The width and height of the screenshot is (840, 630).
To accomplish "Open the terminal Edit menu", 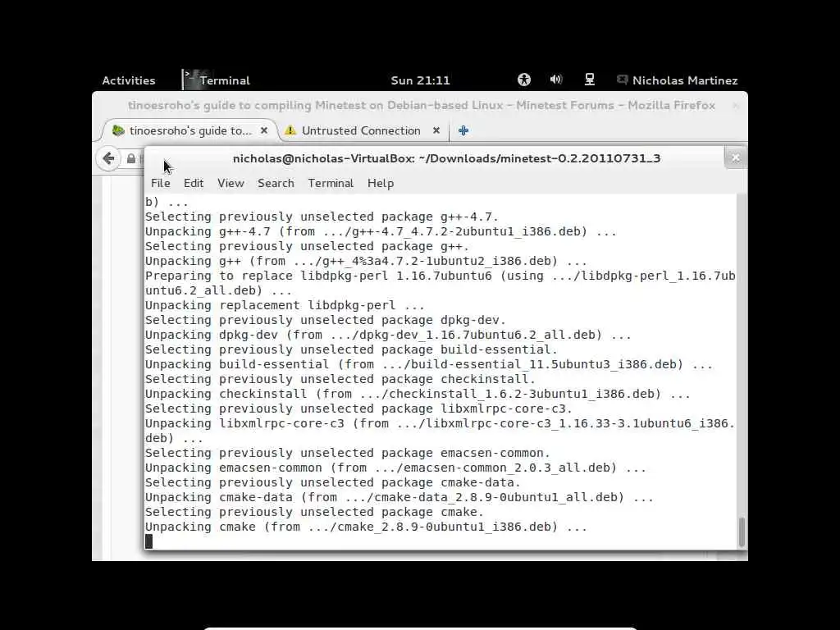I will pos(194,183).
